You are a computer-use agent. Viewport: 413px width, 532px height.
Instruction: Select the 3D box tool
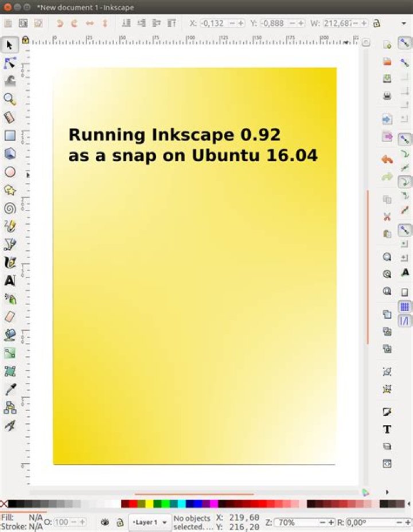(10, 154)
